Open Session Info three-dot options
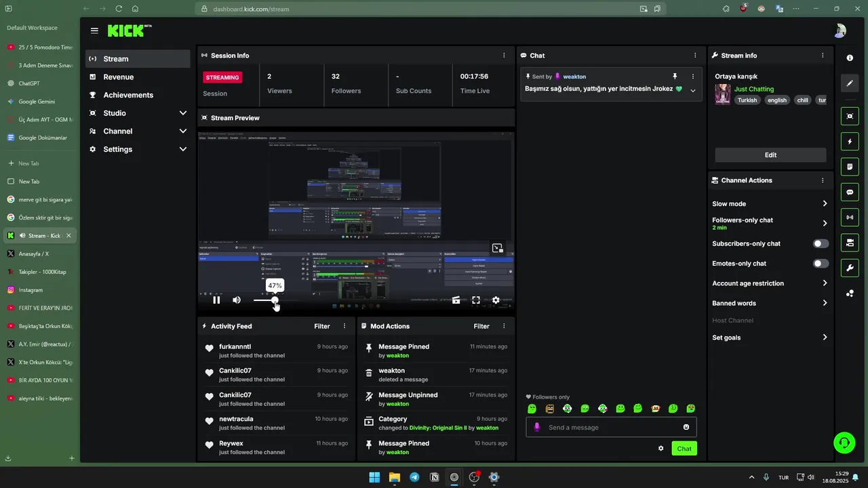This screenshot has width=868, height=488. coord(504,56)
